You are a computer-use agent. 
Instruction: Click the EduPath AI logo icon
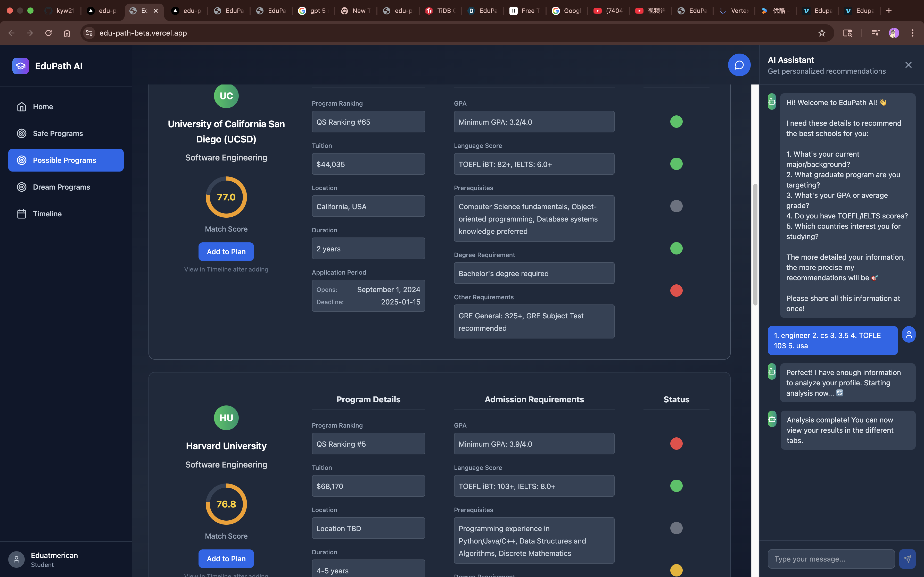[21, 66]
